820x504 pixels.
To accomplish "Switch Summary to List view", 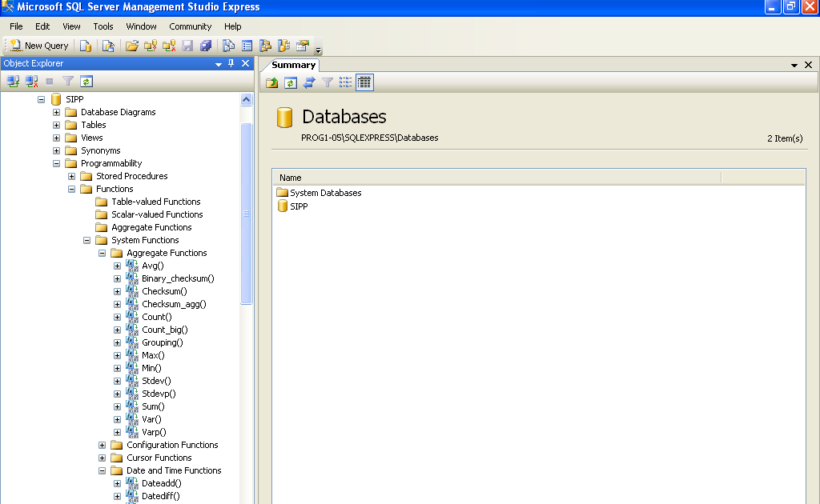I will coord(346,82).
